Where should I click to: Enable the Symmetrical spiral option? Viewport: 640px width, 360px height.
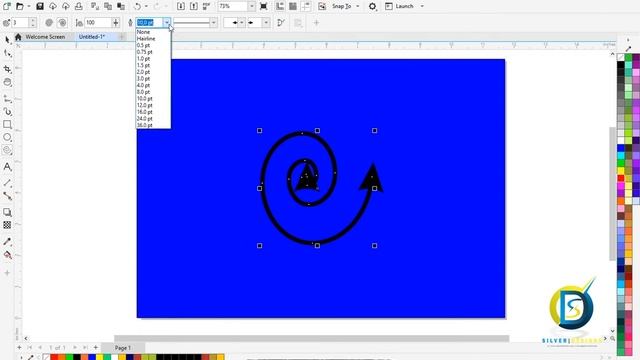[49, 23]
